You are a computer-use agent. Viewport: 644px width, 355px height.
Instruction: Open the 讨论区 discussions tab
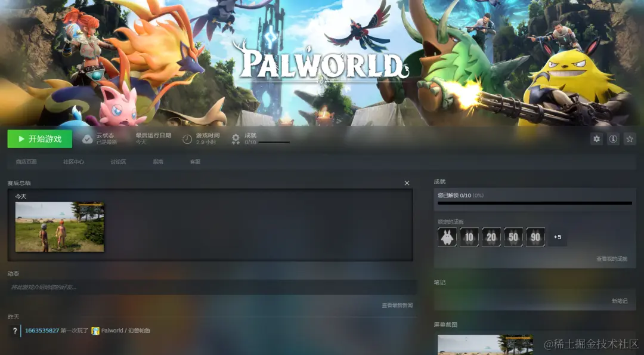pos(118,162)
